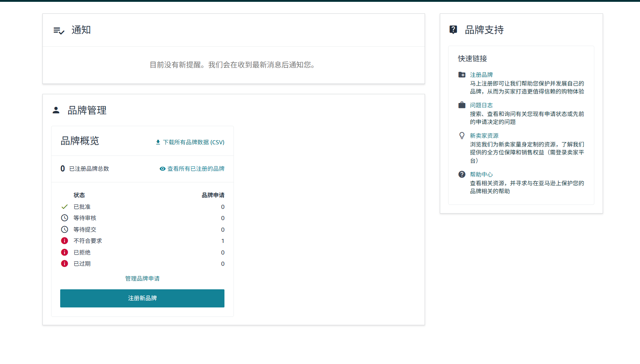The image size is (640, 364).
Task: Open the 问题日志 quick link
Action: (482, 105)
